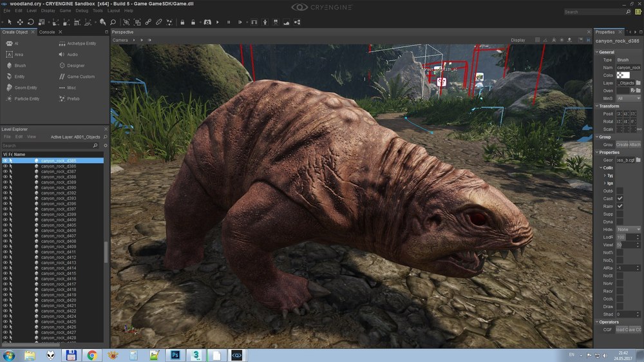
Task: Choose the Brush object category
Action: point(16,65)
